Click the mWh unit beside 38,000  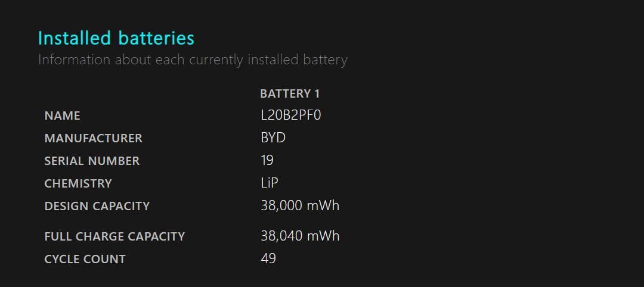point(323,205)
